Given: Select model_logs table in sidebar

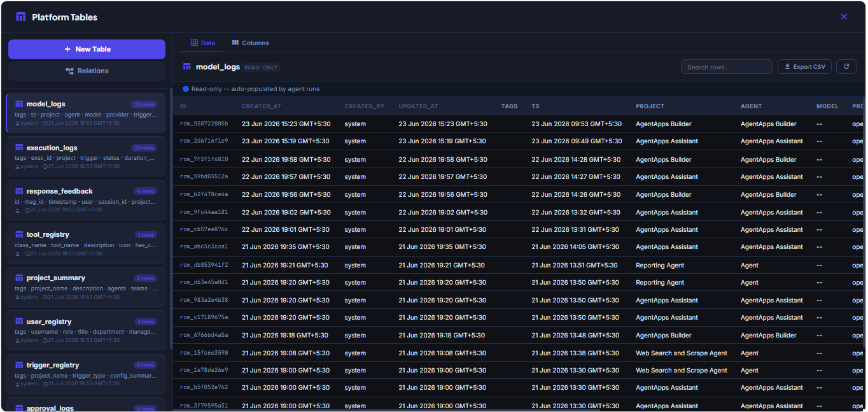Looking at the screenshot, I should click(x=85, y=113).
